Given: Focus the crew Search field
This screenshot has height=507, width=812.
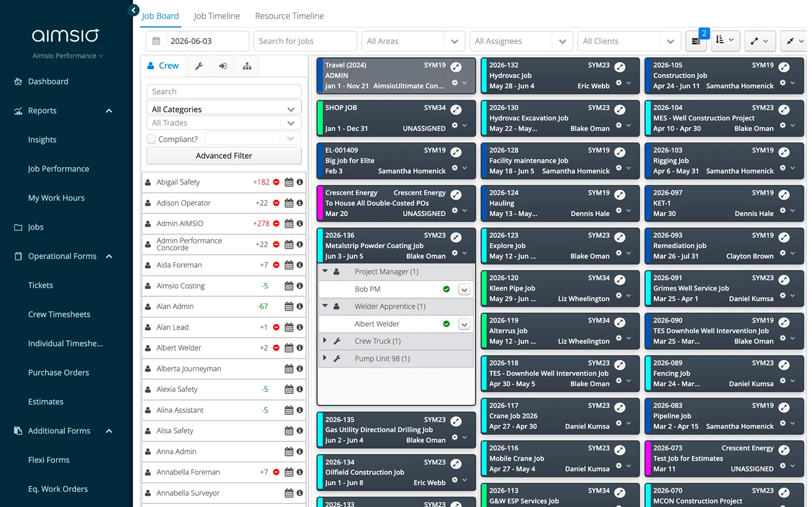Looking at the screenshot, I should (224, 92).
